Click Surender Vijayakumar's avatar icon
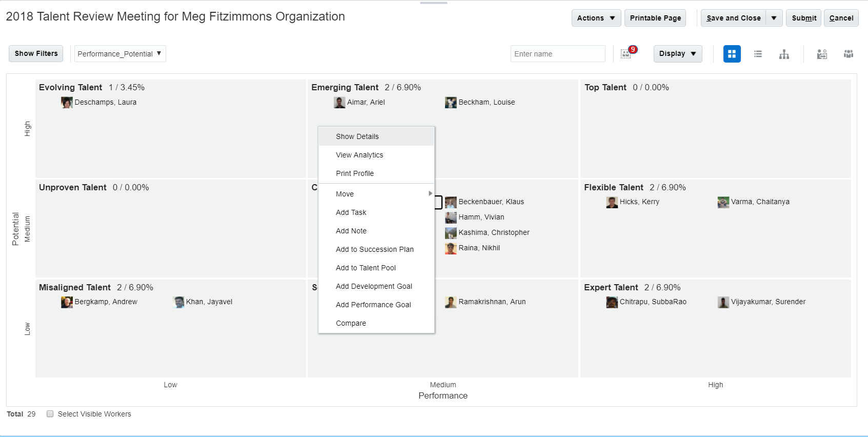 click(x=723, y=302)
